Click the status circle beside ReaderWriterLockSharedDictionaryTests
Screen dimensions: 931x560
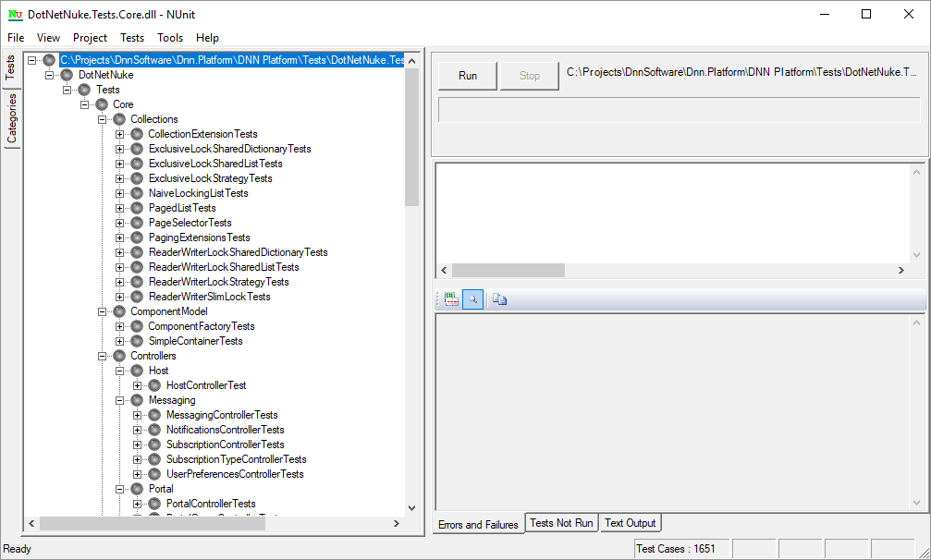[x=137, y=252]
